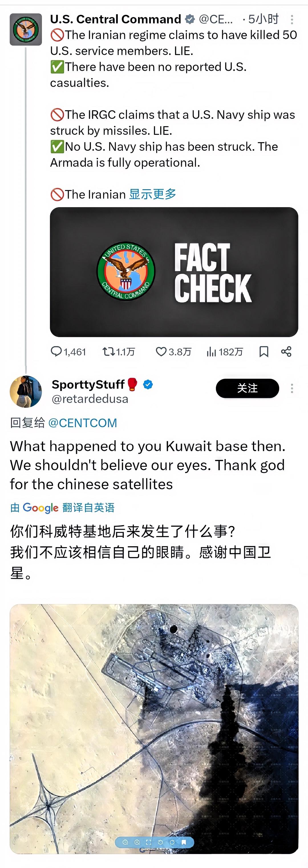This screenshot has width=308, height=868.
Task: Rotate satellite image clockwise
Action: [x=172, y=842]
